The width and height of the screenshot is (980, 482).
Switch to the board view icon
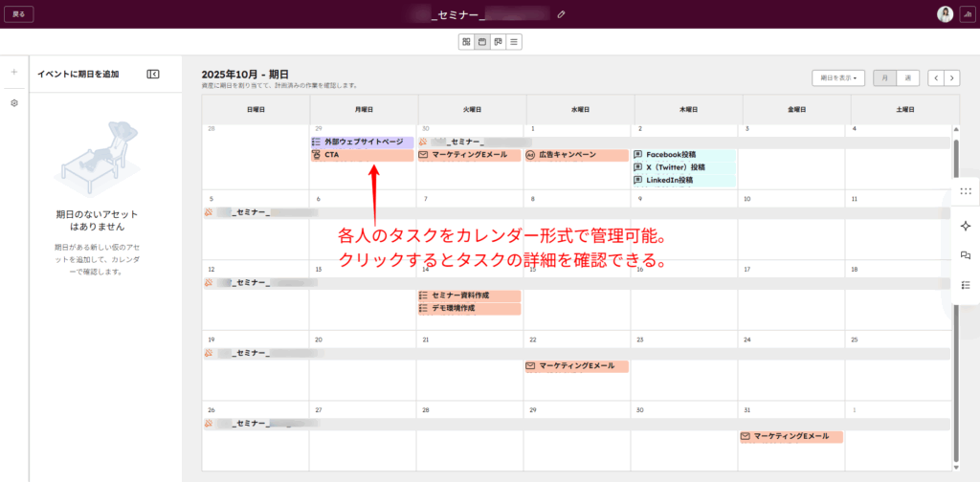coord(498,42)
